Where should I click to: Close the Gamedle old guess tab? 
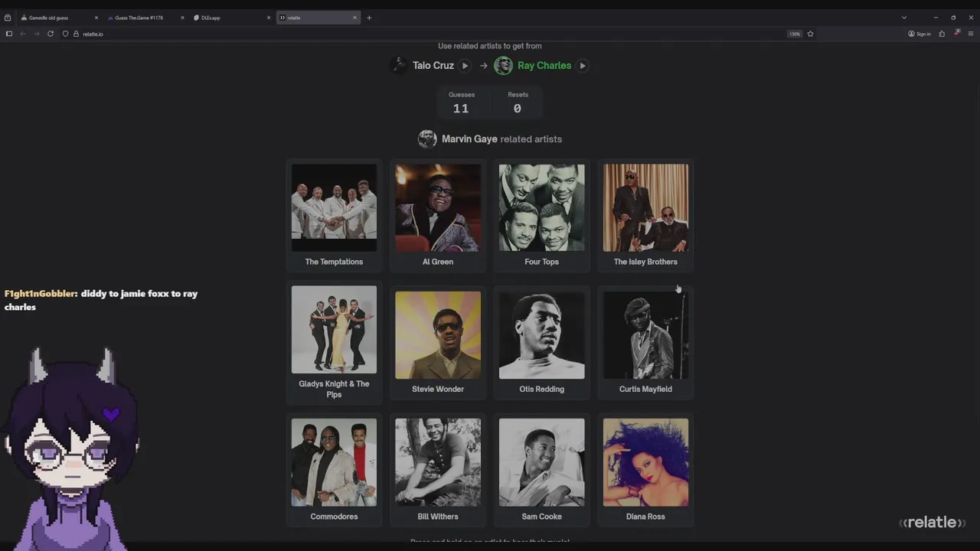click(x=96, y=18)
